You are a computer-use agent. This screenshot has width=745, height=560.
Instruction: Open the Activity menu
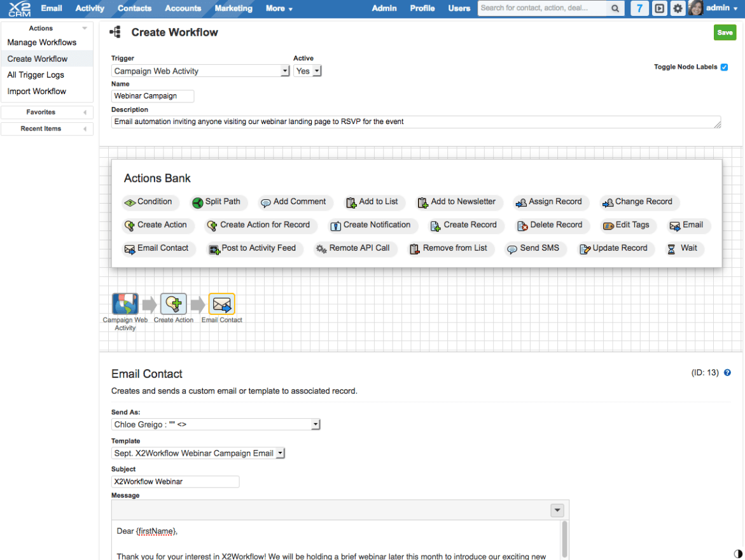click(x=90, y=8)
